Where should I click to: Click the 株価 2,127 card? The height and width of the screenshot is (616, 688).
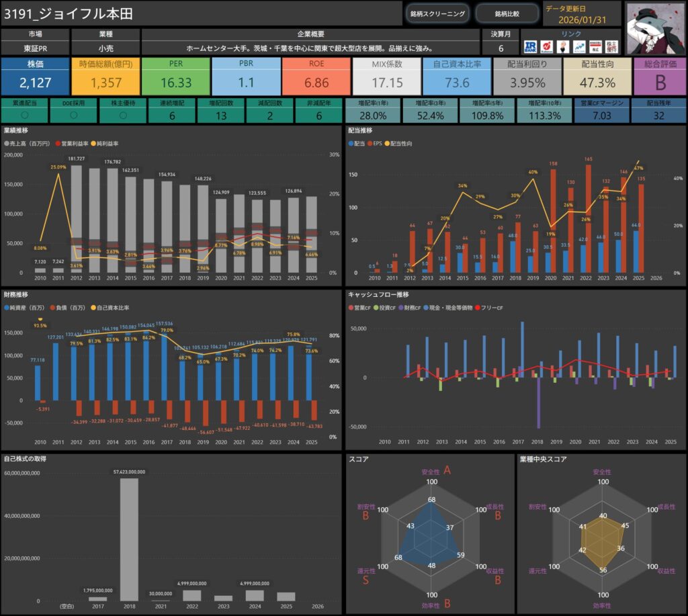[x=34, y=75]
